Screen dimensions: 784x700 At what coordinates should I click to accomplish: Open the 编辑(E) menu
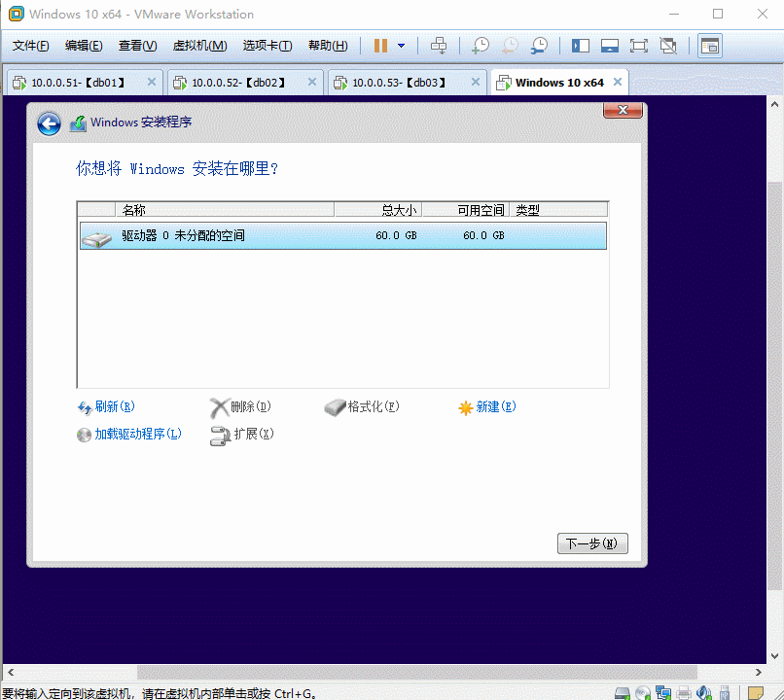[x=84, y=46]
